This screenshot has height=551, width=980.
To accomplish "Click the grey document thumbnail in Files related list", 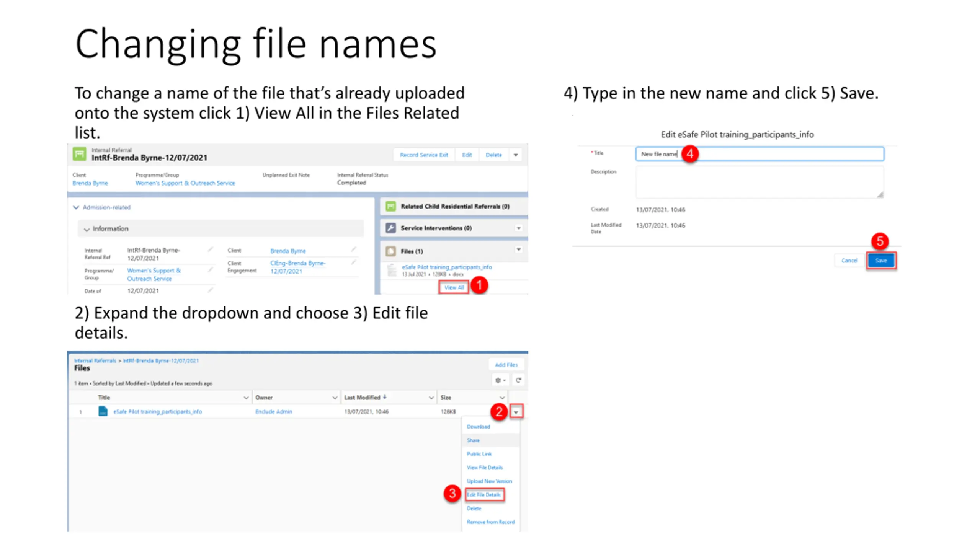I will click(392, 270).
